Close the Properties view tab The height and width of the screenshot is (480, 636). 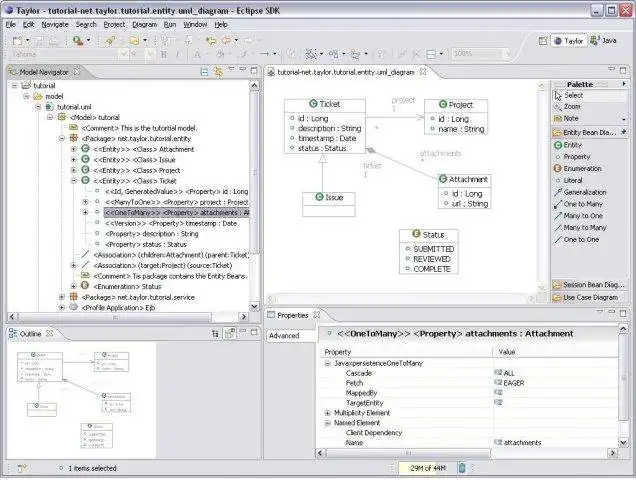click(316, 315)
